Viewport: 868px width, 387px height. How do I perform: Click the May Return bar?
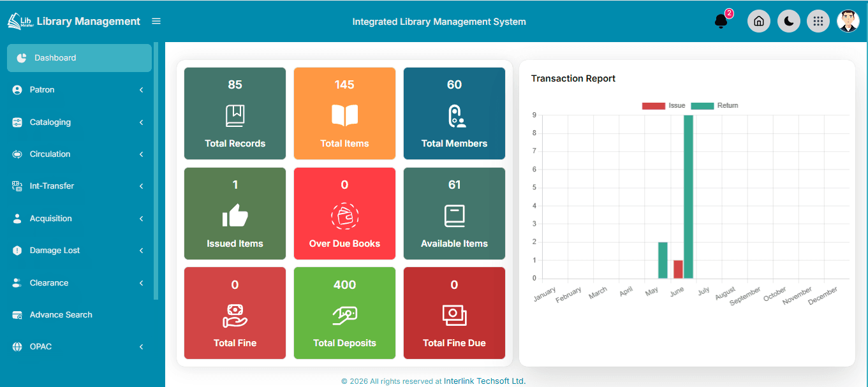pyautogui.click(x=663, y=260)
